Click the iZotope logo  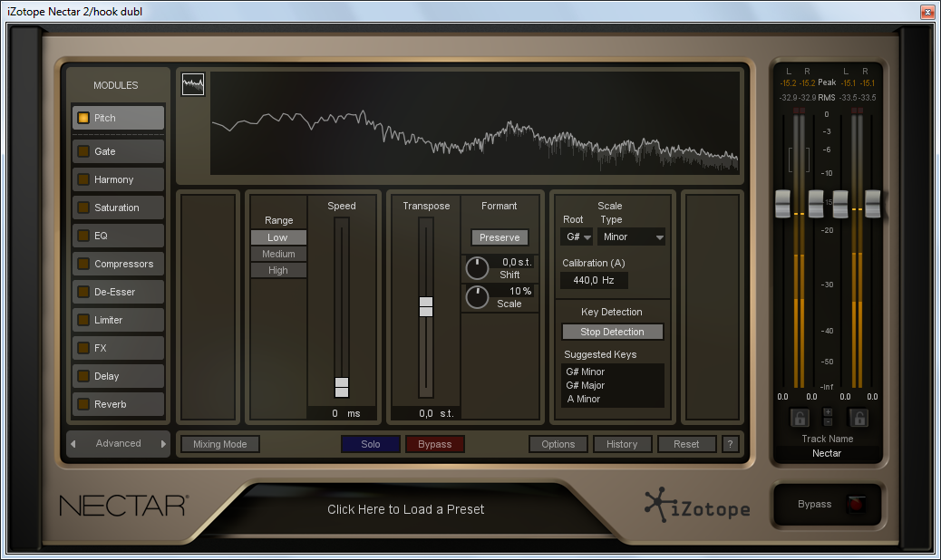(697, 506)
